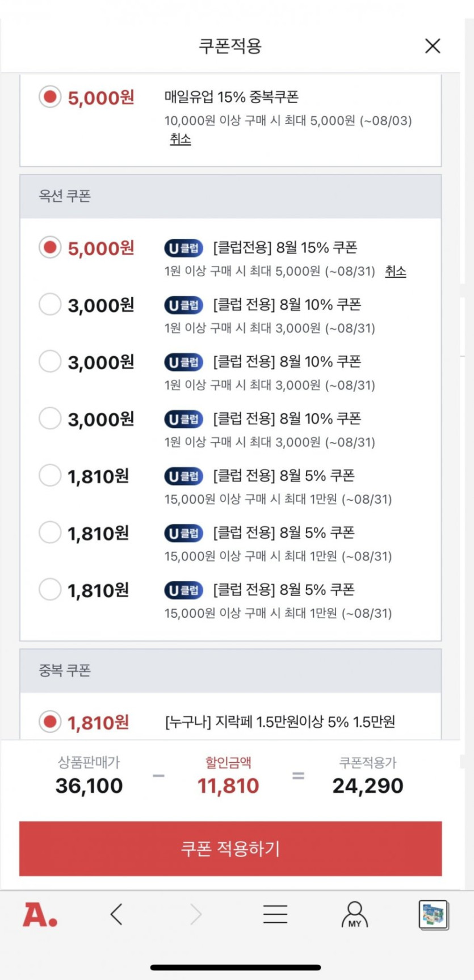Select the first 1,810원 5% club coupon
474x980 pixels.
coord(50,475)
